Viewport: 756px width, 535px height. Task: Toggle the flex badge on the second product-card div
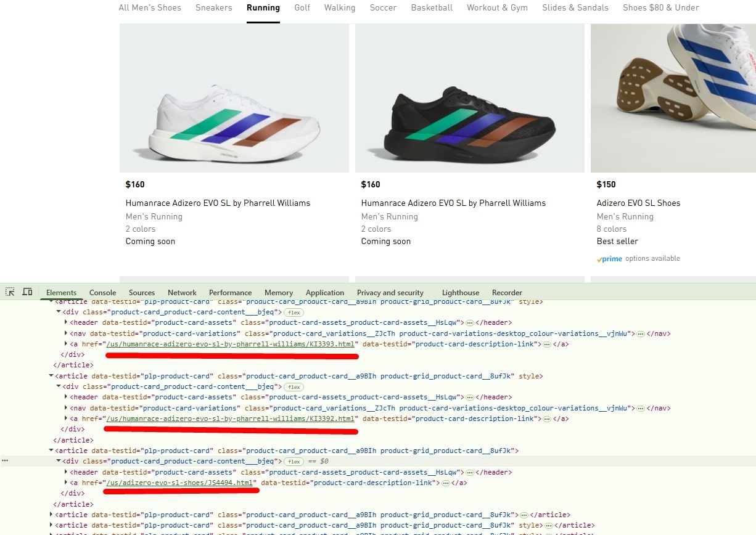(x=293, y=387)
